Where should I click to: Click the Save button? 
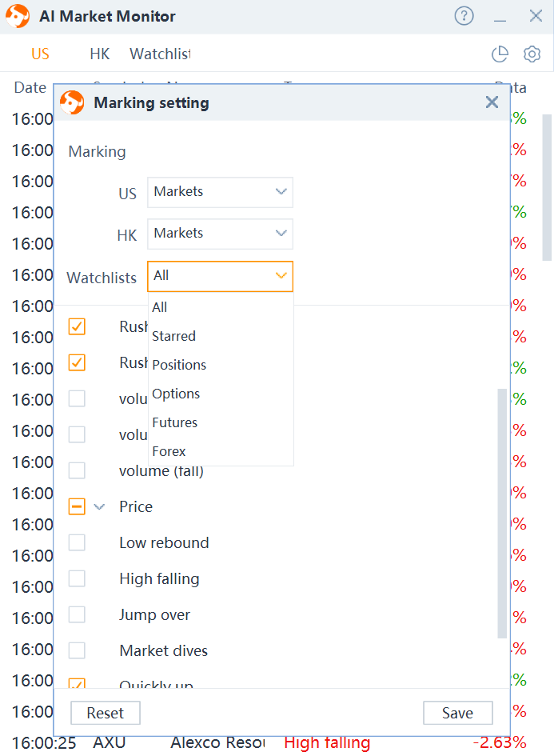coord(457,713)
